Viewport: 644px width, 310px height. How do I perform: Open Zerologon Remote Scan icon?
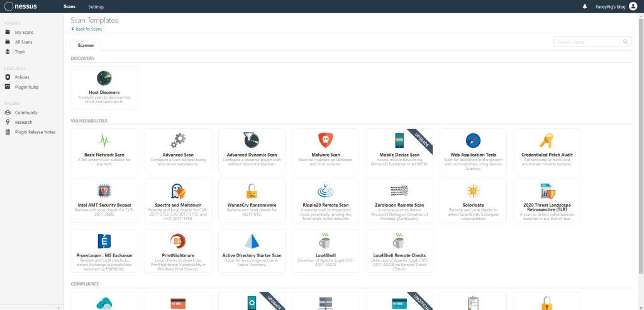point(399,190)
